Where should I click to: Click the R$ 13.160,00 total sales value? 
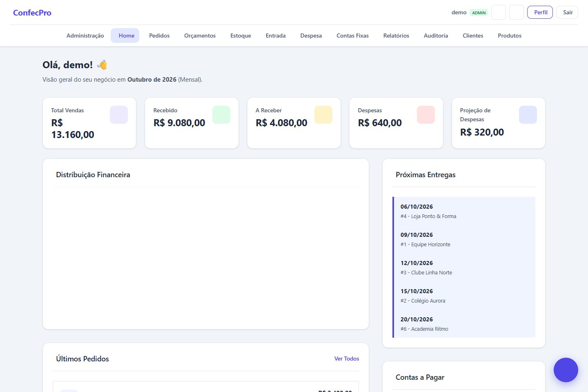pyautogui.click(x=73, y=129)
